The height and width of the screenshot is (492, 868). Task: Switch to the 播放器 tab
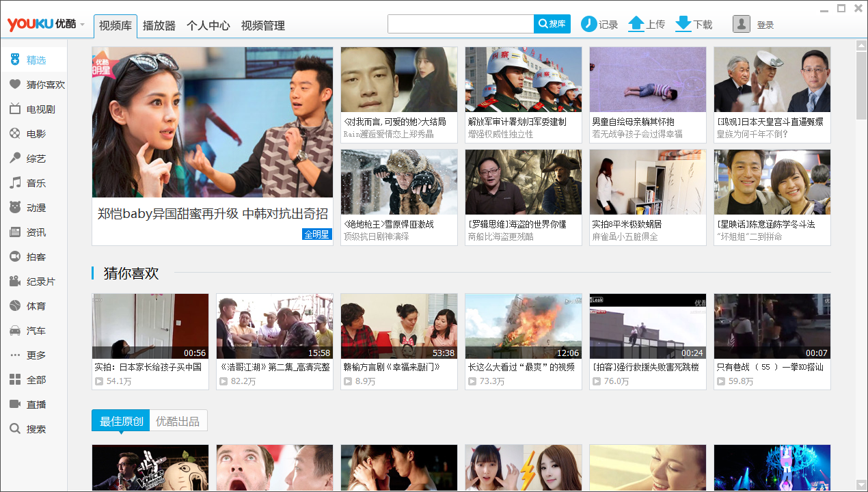(159, 26)
